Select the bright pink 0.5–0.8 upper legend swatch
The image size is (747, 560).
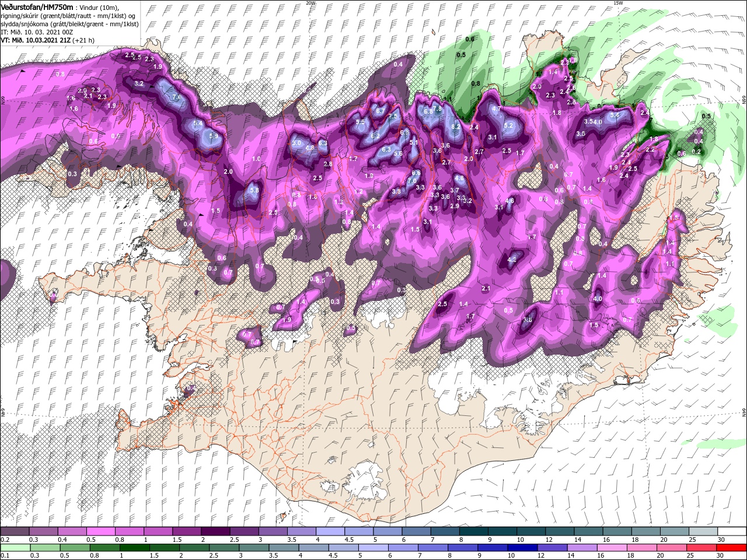point(100,531)
